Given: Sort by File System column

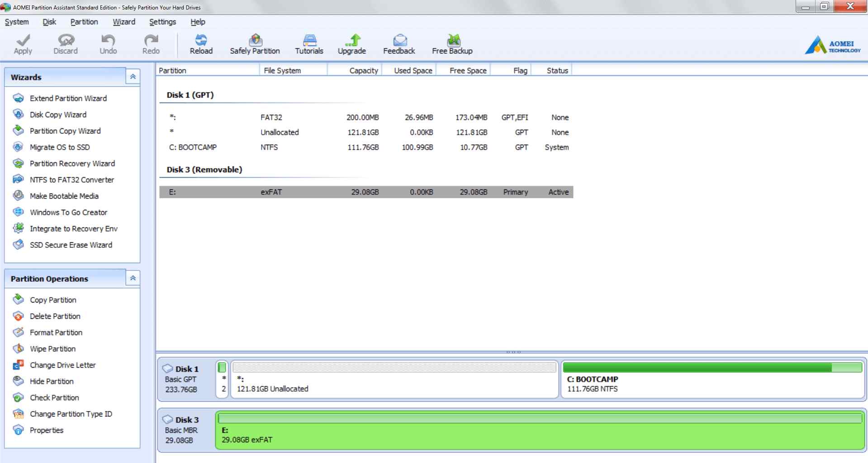Looking at the screenshot, I should 294,71.
